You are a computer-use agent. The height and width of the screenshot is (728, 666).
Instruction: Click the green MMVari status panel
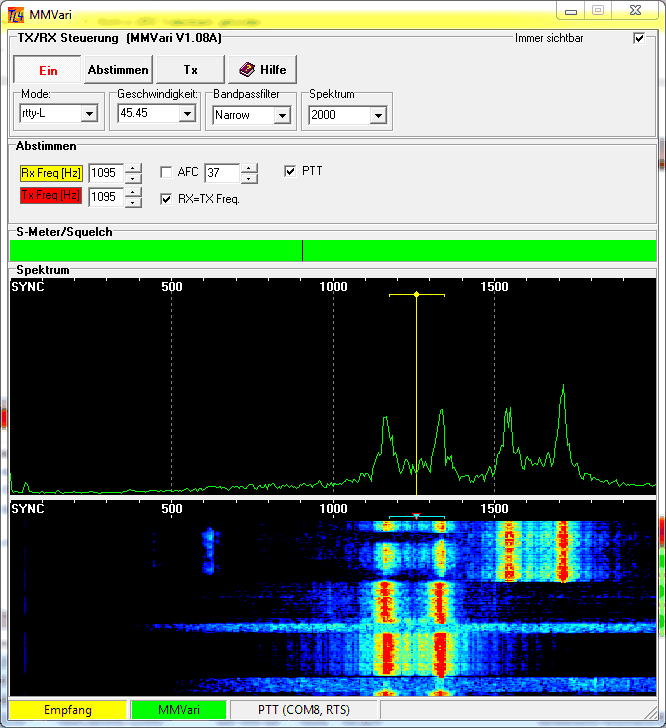pyautogui.click(x=179, y=710)
